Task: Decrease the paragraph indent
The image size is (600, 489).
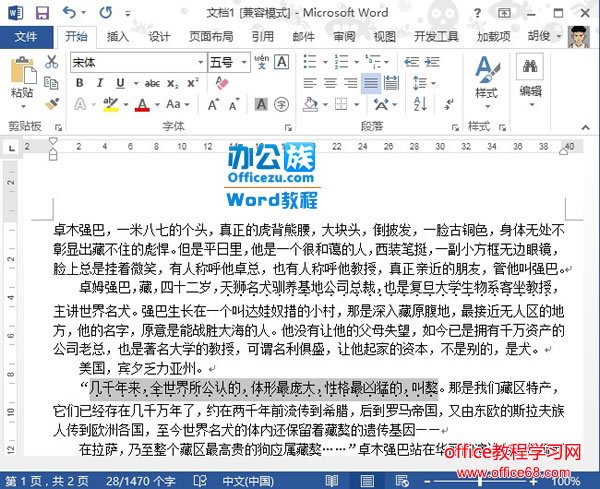Action: [x=412, y=62]
